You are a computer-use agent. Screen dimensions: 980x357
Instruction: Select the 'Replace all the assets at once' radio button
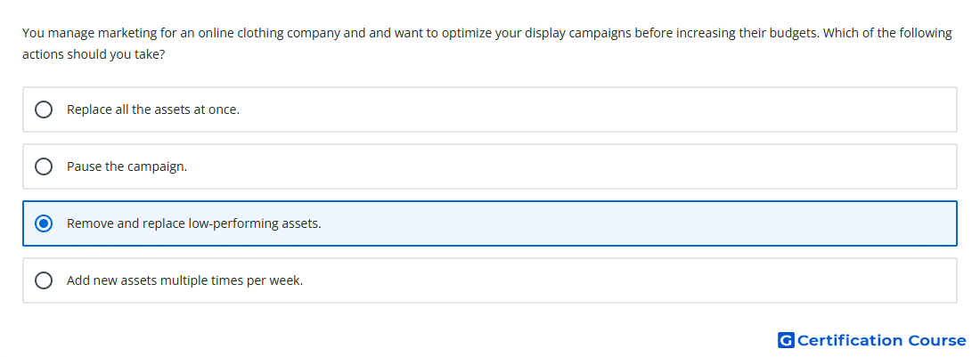click(43, 110)
